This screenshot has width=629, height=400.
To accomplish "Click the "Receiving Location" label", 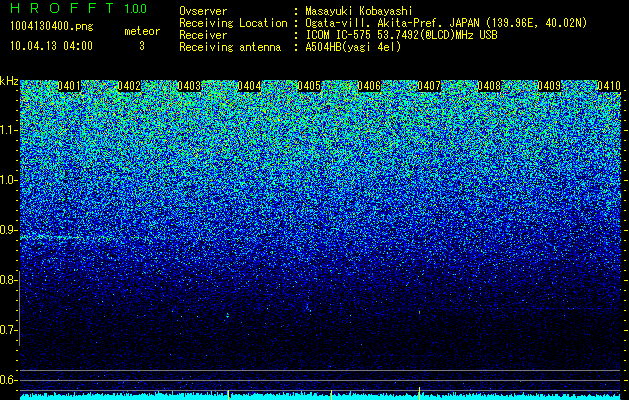I will pos(233,23).
